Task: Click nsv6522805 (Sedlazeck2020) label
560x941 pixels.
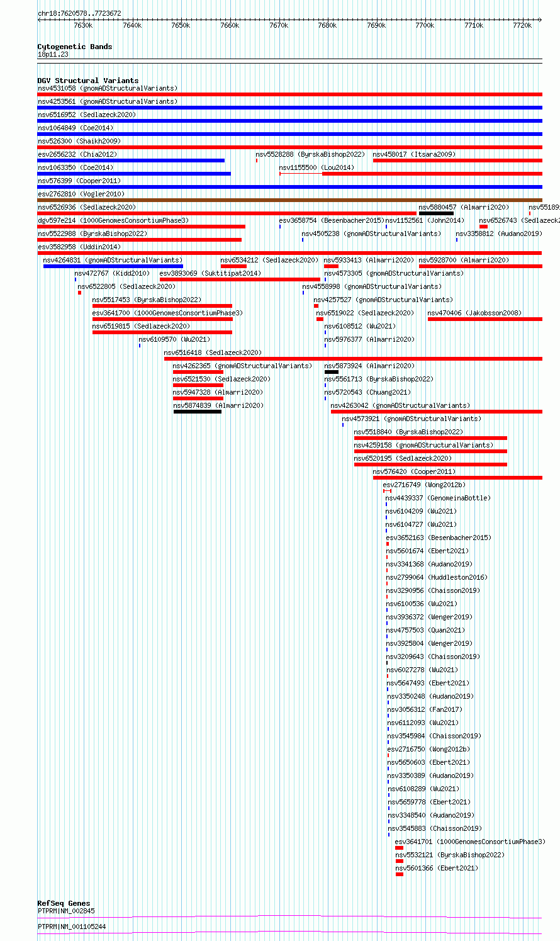Action: tap(126, 286)
